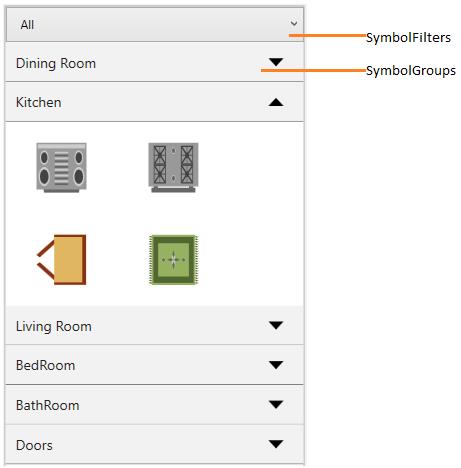Image resolution: width=461 pixels, height=468 pixels.
Task: Expand the Doors group arrow
Action: tap(276, 444)
